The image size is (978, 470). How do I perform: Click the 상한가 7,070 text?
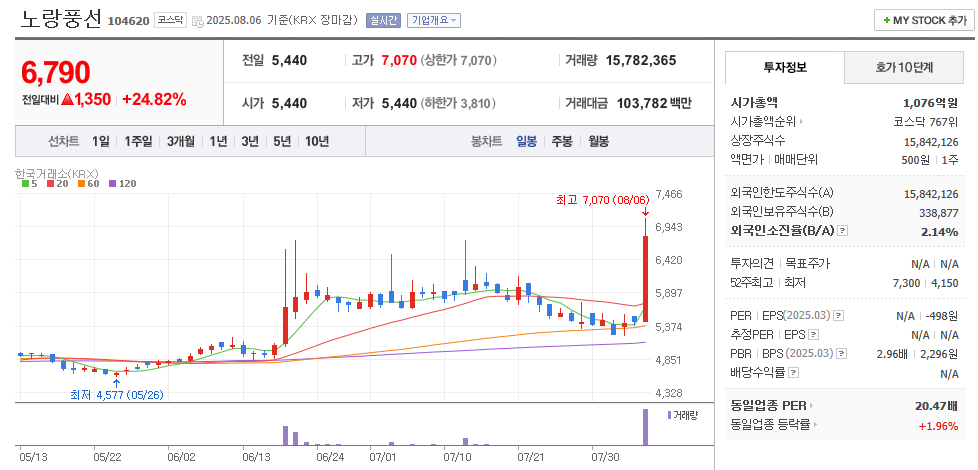click(459, 60)
